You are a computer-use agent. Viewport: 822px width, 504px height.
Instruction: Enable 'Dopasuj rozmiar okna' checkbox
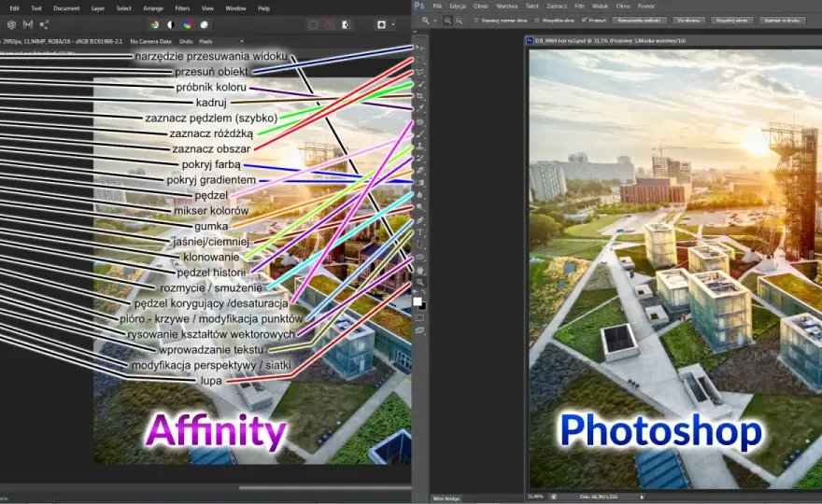click(476, 21)
